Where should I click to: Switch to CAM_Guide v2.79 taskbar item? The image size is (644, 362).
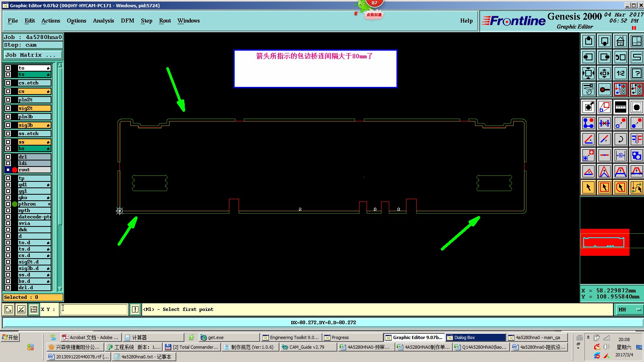308,347
